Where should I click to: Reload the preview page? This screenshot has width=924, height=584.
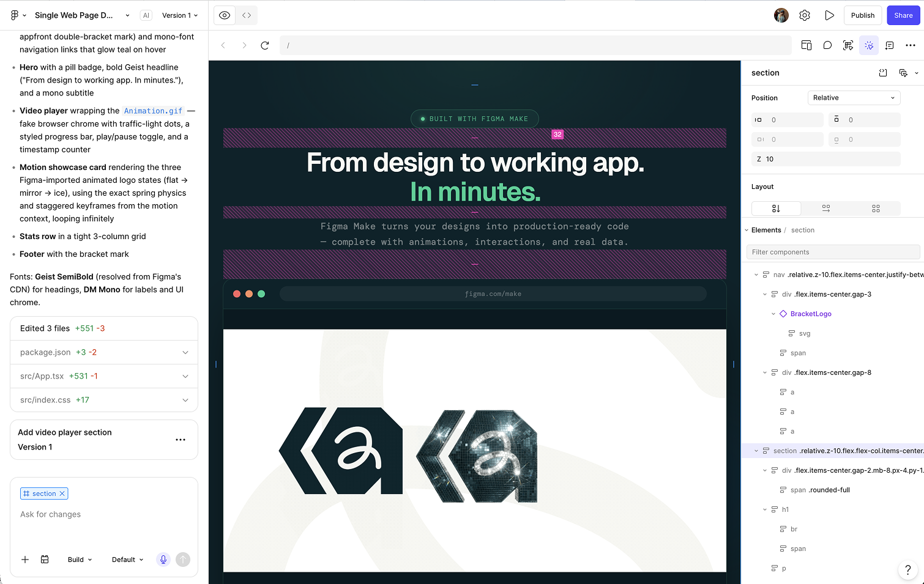pos(265,45)
